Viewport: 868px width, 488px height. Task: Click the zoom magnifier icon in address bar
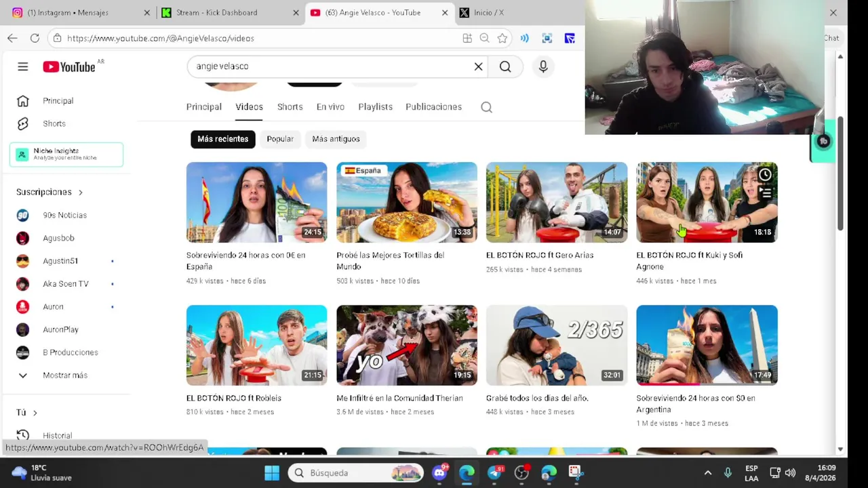(484, 39)
